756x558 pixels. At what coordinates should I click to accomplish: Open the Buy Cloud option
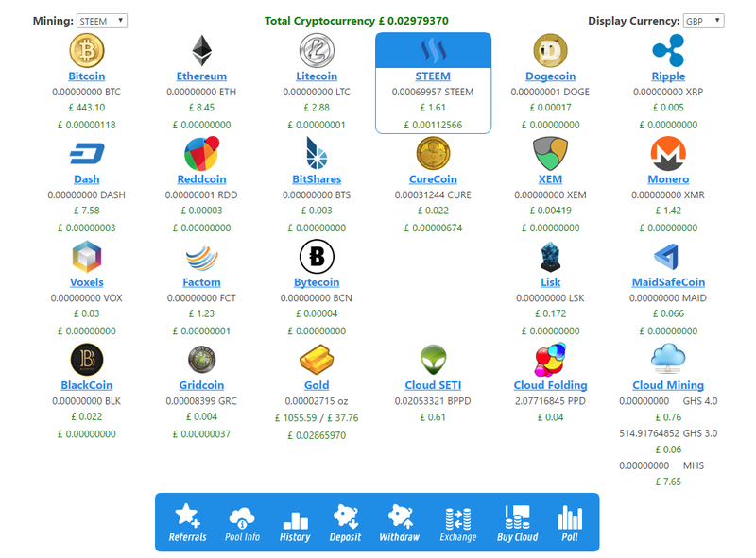tap(517, 522)
